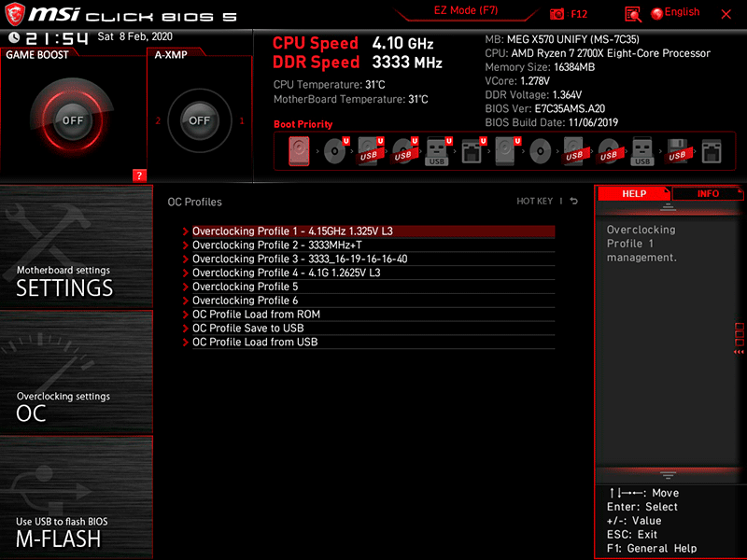
Task: Select the UEFI network boot device with U badge
Action: click(473, 151)
